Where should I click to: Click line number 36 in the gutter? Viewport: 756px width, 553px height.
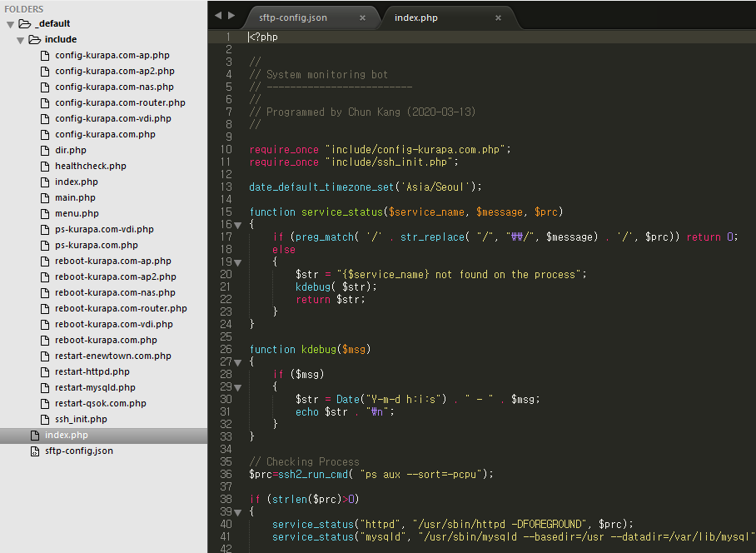[x=226, y=474]
